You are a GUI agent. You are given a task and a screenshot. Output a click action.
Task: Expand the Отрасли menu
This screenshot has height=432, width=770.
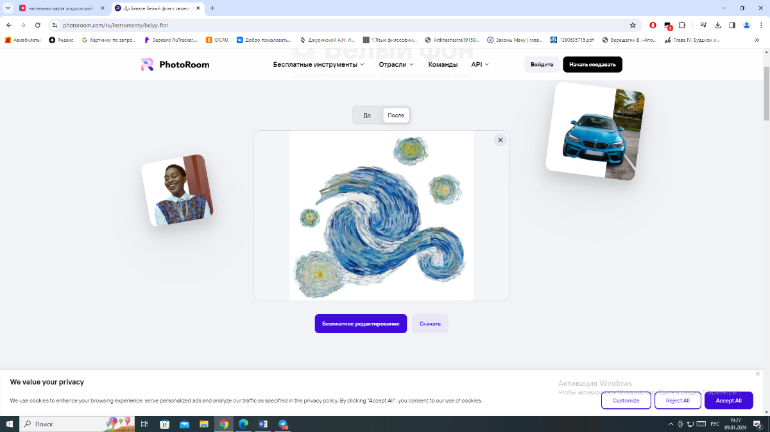coord(396,64)
